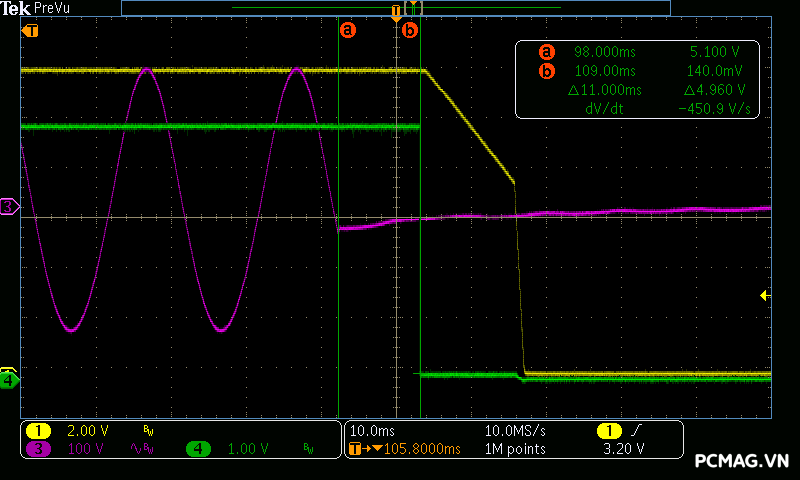Viewport: 800px width, 480px height.
Task: Click the 10.0MS/s sample rate readout
Action: (x=515, y=430)
